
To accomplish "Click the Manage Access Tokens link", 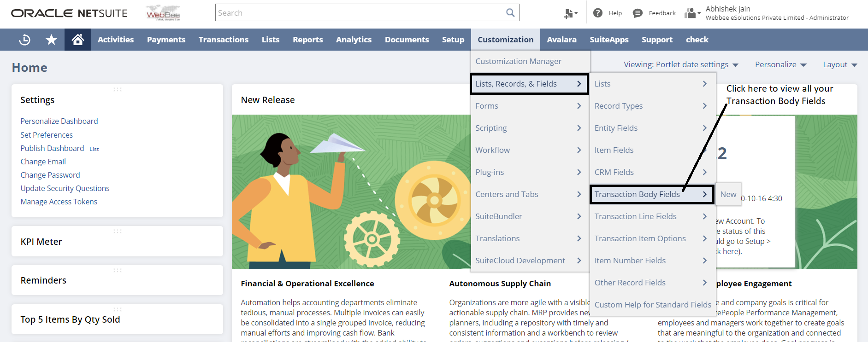I will click(x=59, y=202).
